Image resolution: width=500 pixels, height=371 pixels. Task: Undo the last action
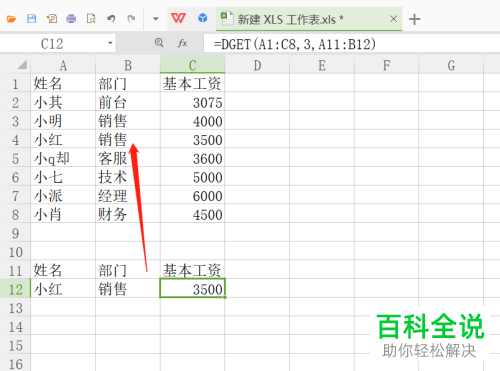coord(111,19)
